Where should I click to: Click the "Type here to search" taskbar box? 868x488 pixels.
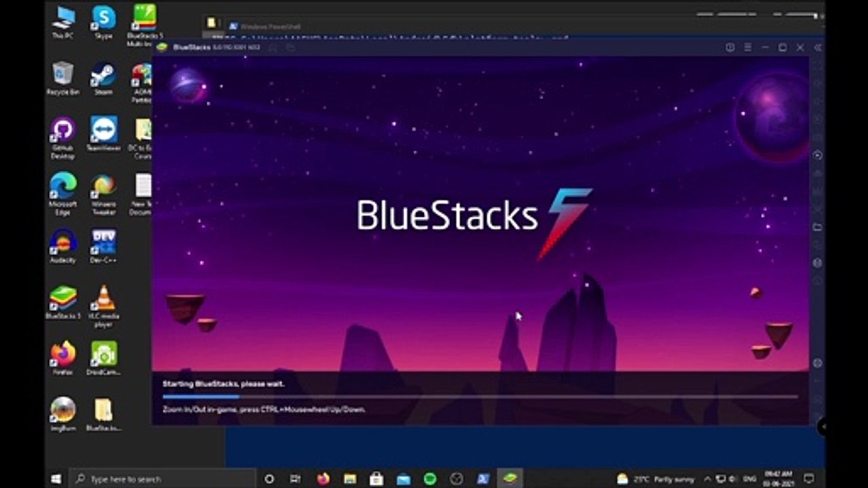(163, 479)
